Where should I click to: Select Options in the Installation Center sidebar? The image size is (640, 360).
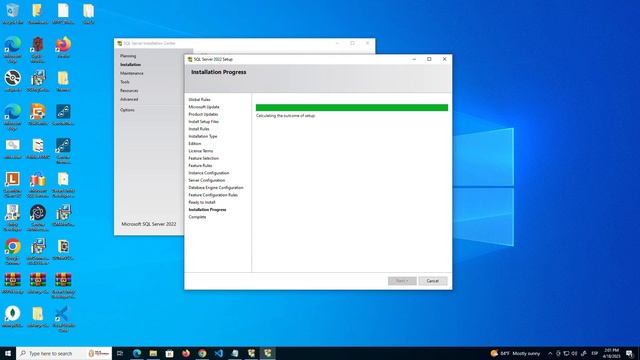click(127, 110)
